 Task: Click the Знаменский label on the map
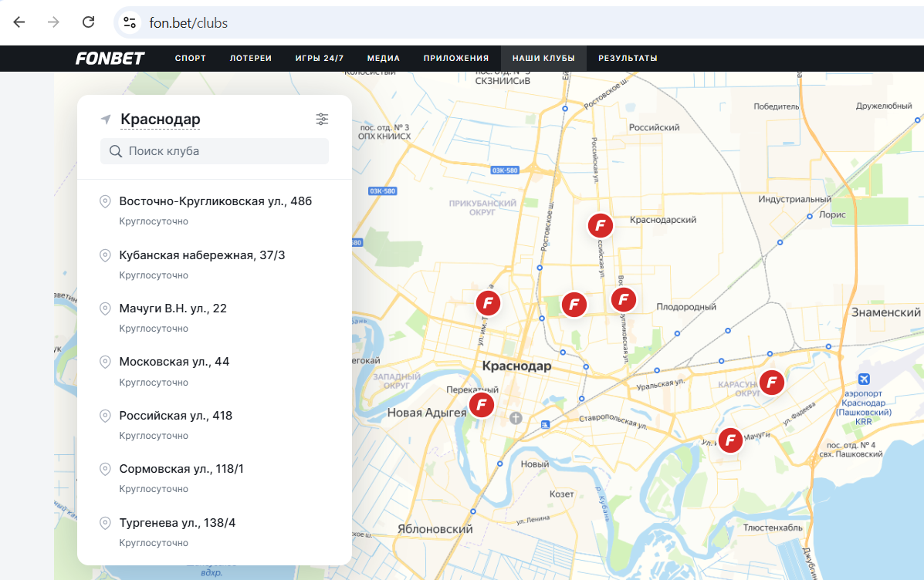[x=885, y=312]
